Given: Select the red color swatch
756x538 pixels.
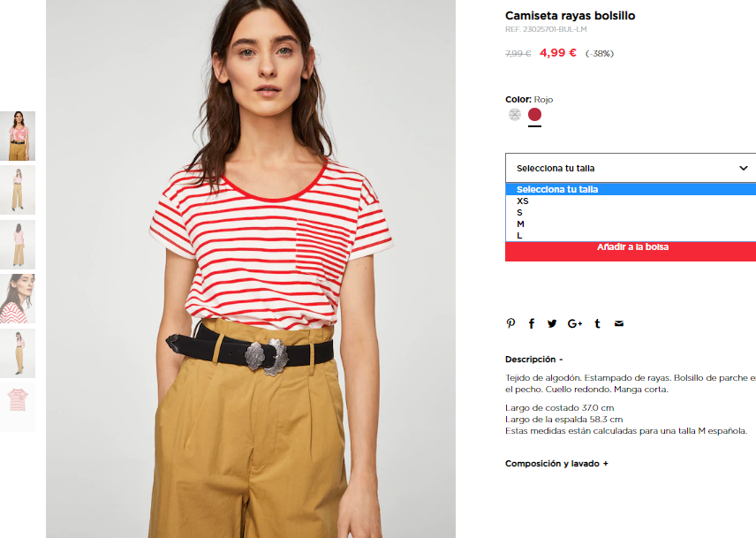Looking at the screenshot, I should [x=534, y=114].
